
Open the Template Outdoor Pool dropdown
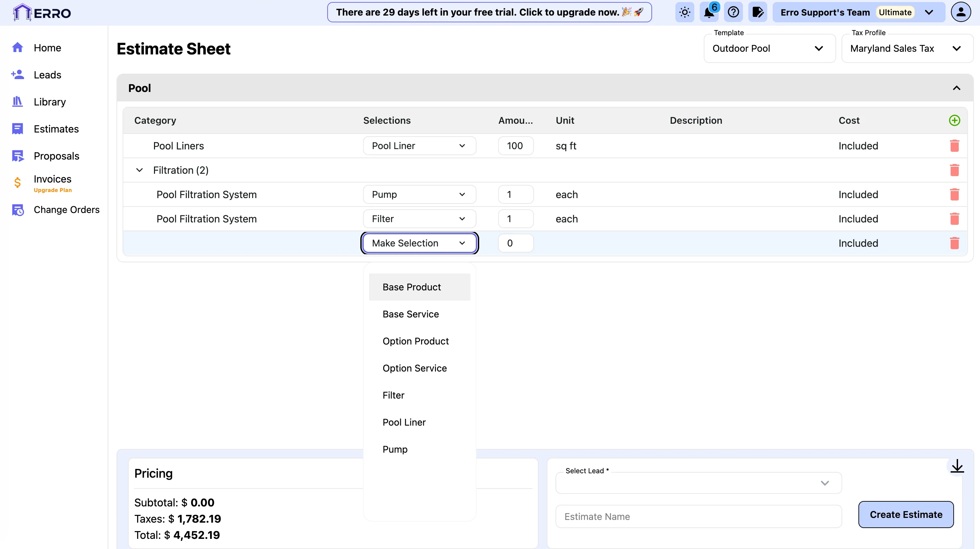(x=769, y=49)
